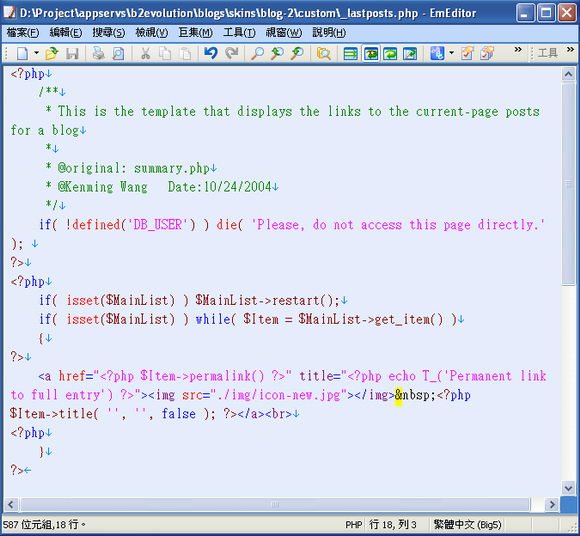Image resolution: width=580 pixels, height=536 pixels.
Task: Minimize the EmEditor window
Action: click(525, 14)
